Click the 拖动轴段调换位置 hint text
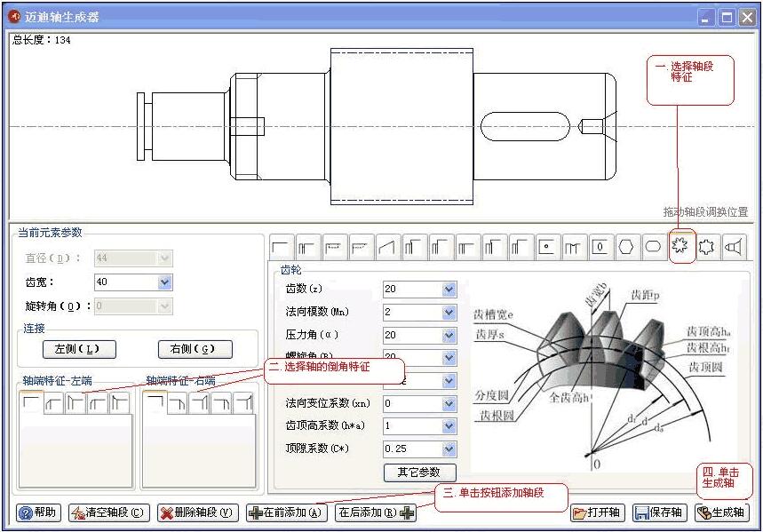The width and height of the screenshot is (763, 532). [705, 212]
